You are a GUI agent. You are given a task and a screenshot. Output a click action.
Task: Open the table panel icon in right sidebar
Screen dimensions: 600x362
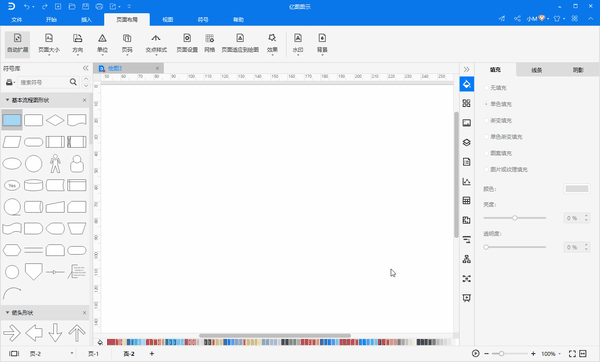pyautogui.click(x=466, y=201)
